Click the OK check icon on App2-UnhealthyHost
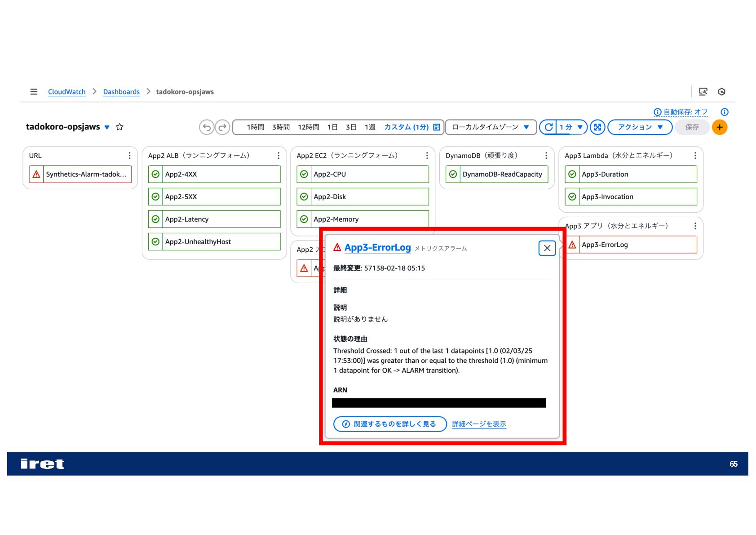The image size is (756, 535). point(155,241)
